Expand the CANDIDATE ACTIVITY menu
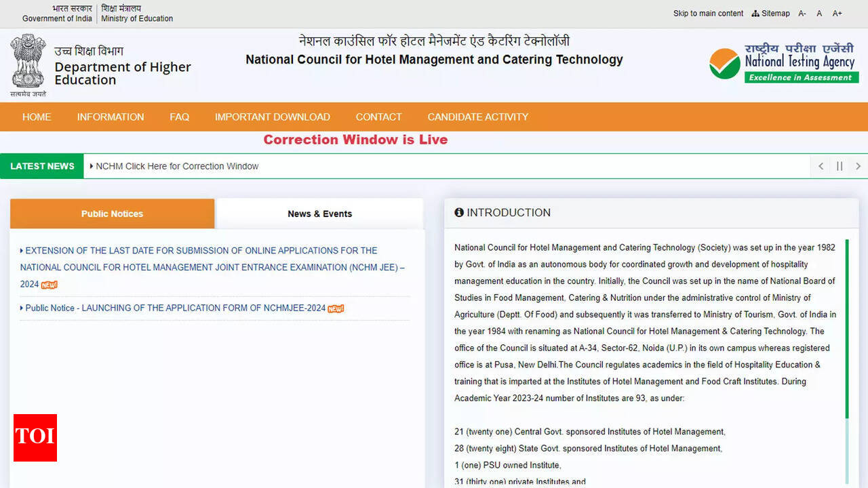The height and width of the screenshot is (488, 868). 477,117
